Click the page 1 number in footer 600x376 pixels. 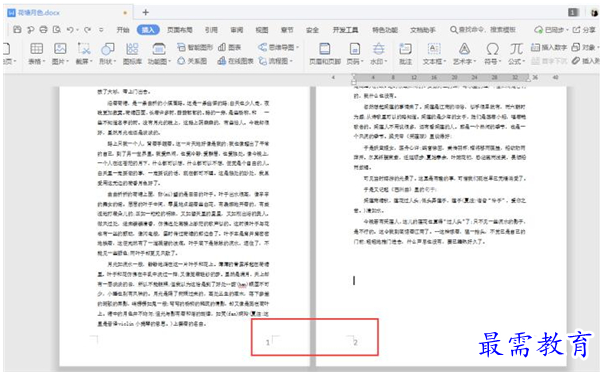click(x=267, y=342)
